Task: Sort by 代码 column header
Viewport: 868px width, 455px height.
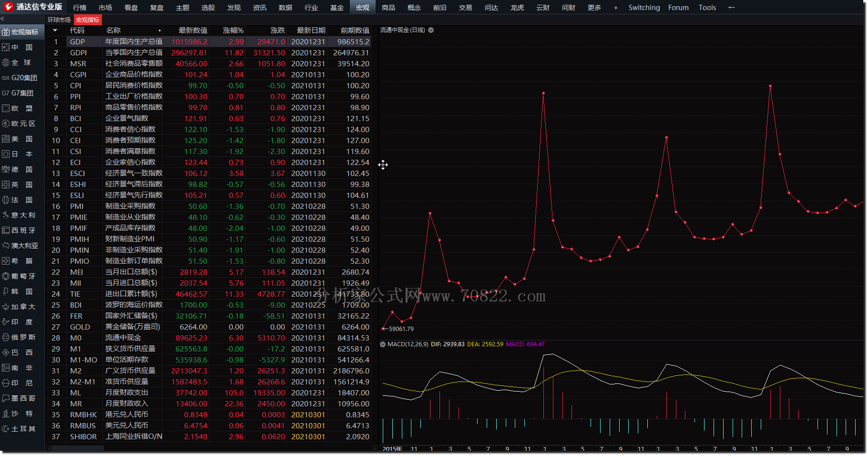Action: [77, 31]
